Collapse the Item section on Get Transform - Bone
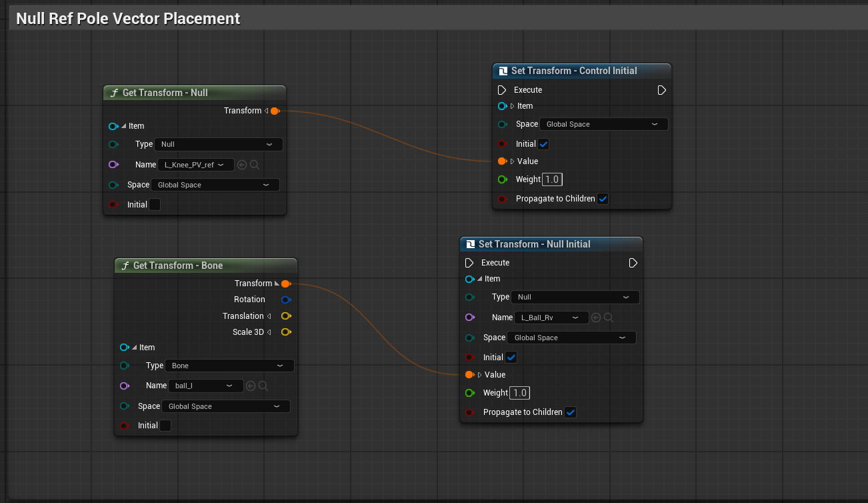This screenshot has height=503, width=868. [x=135, y=348]
